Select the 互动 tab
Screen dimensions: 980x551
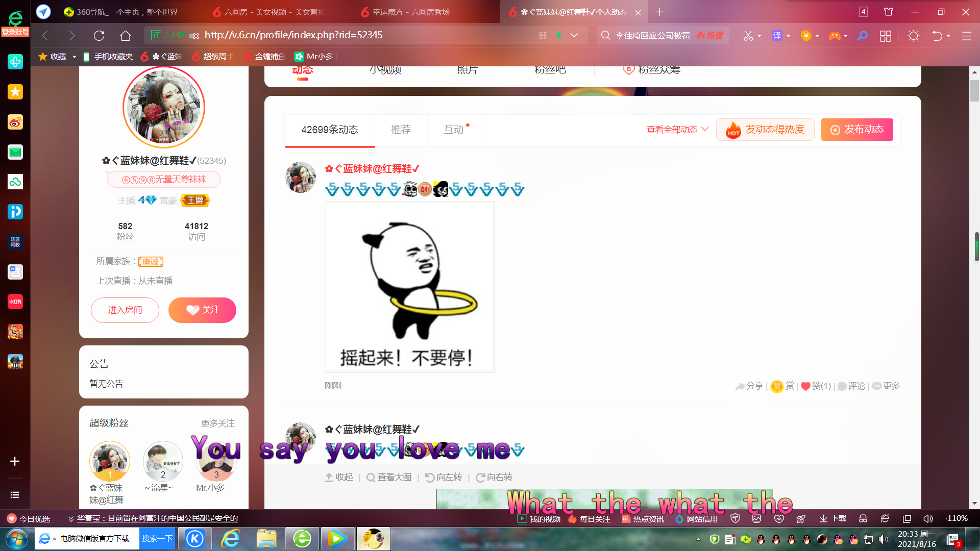(454, 130)
